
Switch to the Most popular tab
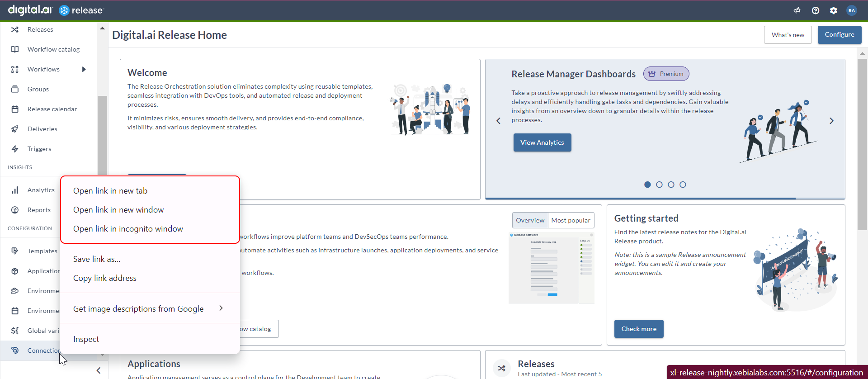tap(571, 220)
